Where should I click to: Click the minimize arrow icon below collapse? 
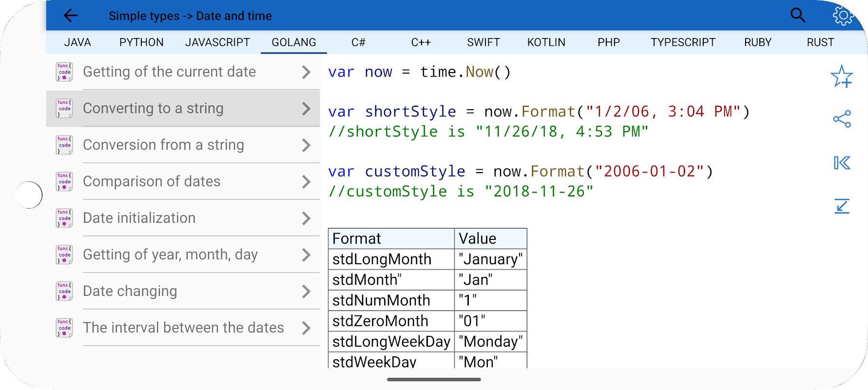pos(842,206)
